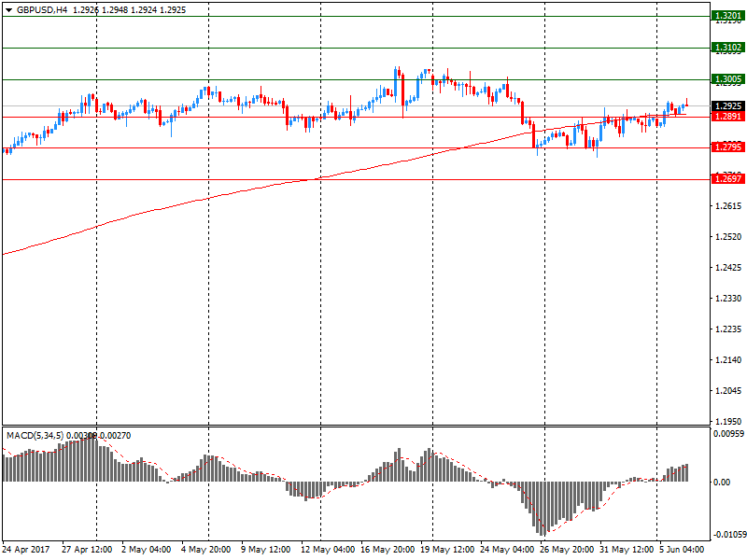This screenshot has height=560, width=747.
Task: Click the 24 May 04:00 time label
Action: click(507, 550)
